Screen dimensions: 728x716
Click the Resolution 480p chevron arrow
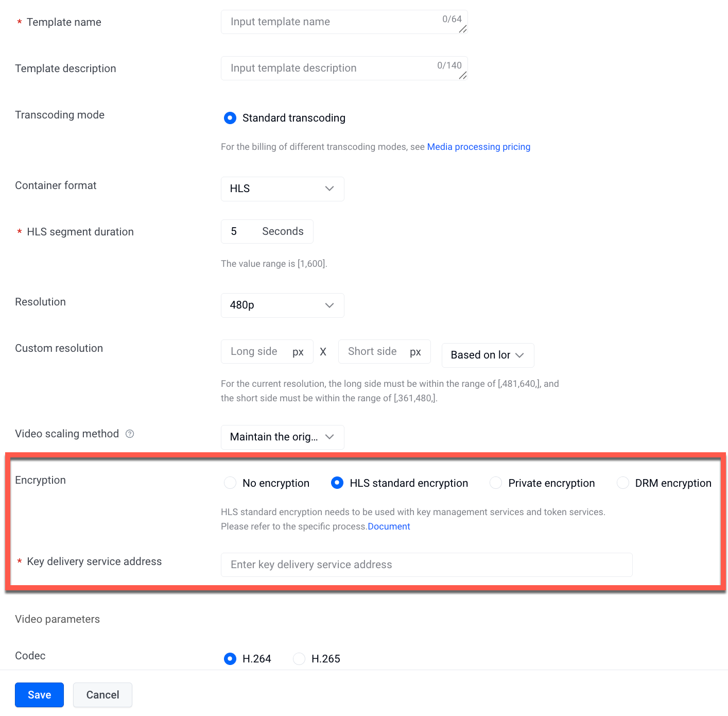330,305
